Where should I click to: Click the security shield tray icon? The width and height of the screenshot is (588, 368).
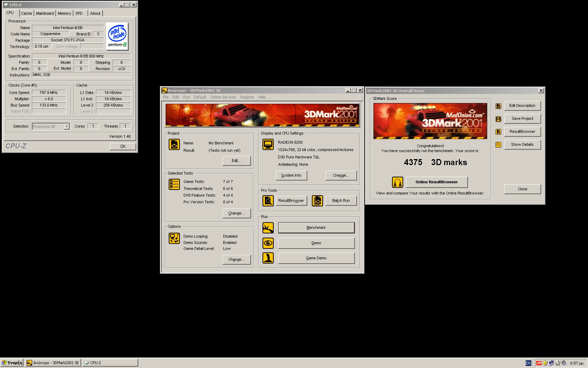click(545, 363)
